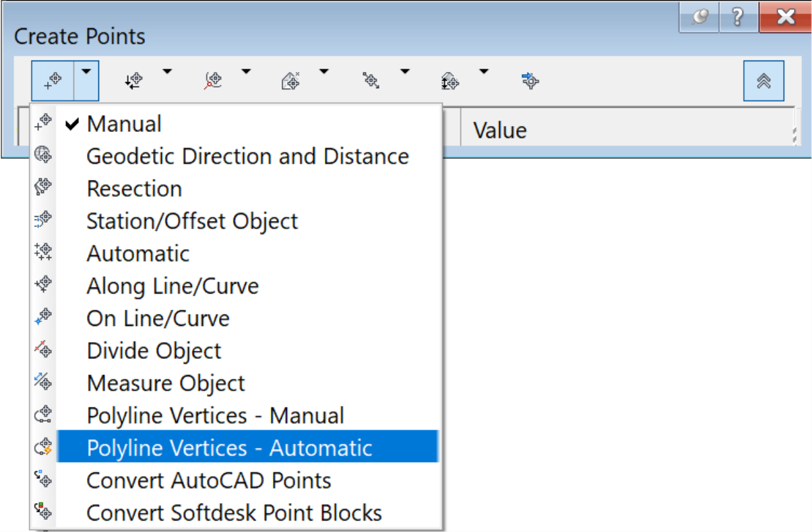The image size is (812, 532).
Task: Click the Manual entry's point icon
Action: pyautogui.click(x=43, y=122)
